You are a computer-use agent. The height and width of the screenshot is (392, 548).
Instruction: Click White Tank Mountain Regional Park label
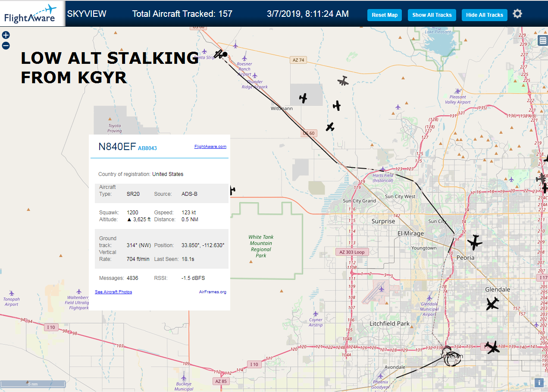pyautogui.click(x=261, y=246)
